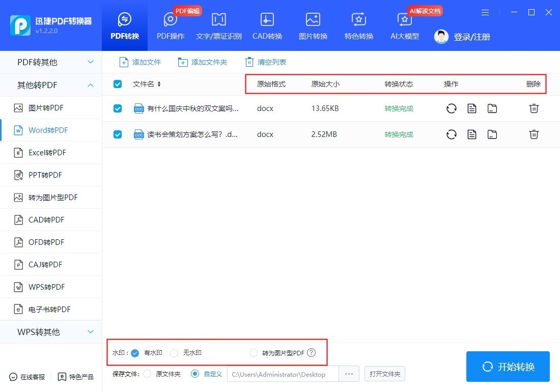Open 特色产品 featured products panel

pos(75,377)
